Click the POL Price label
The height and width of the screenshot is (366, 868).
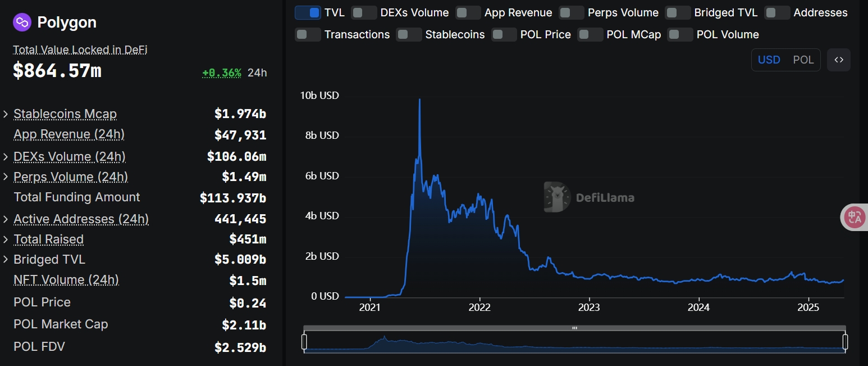[x=42, y=302]
